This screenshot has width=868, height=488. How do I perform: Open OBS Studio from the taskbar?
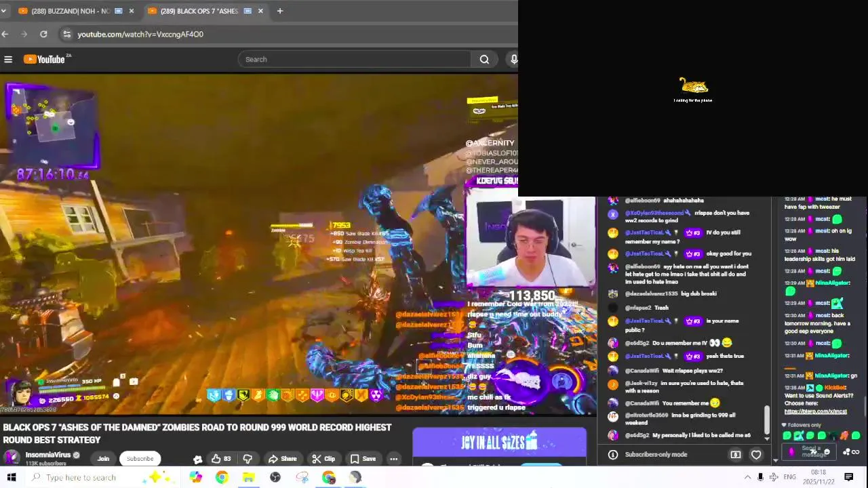275,477
